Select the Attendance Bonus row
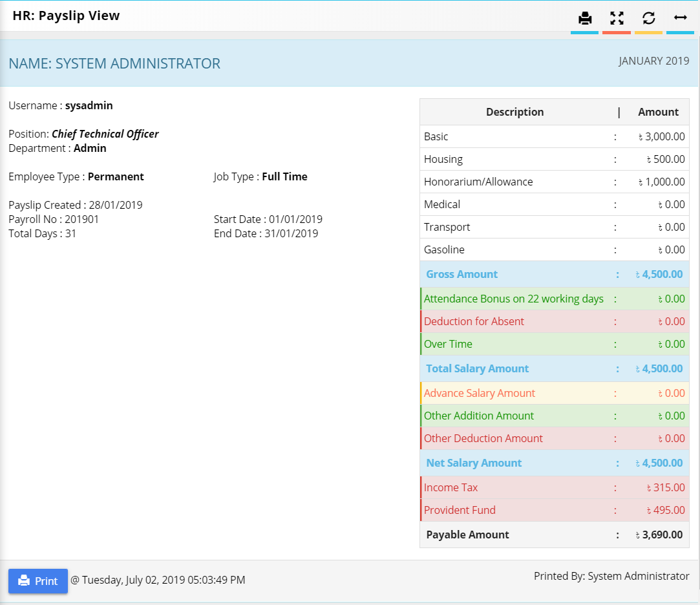Viewport: 700px width, 605px height. click(555, 299)
